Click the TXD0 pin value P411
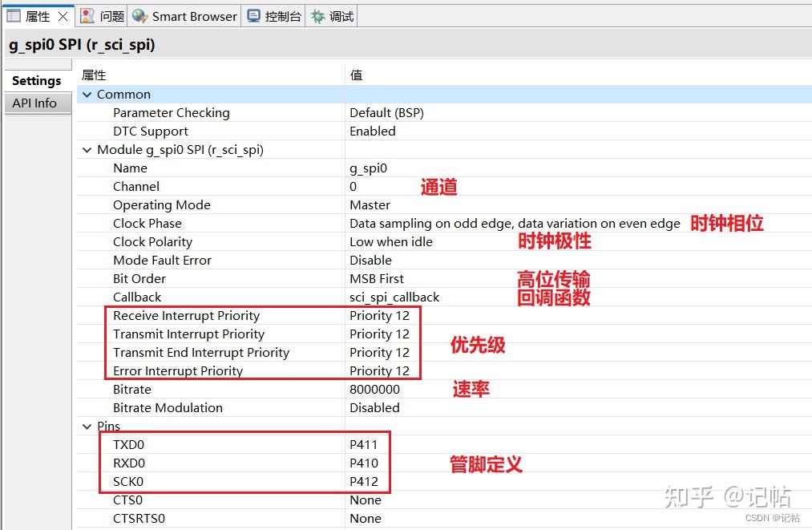 [364, 444]
